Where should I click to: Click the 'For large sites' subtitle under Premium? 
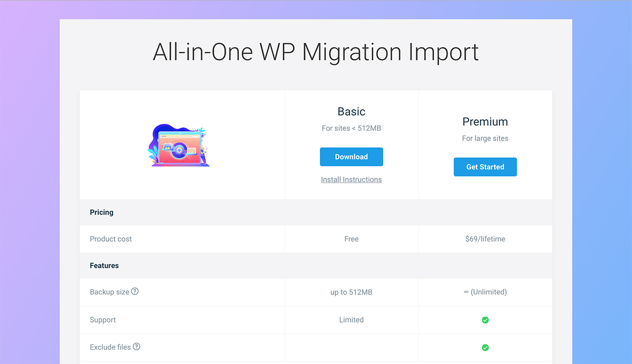coord(485,138)
